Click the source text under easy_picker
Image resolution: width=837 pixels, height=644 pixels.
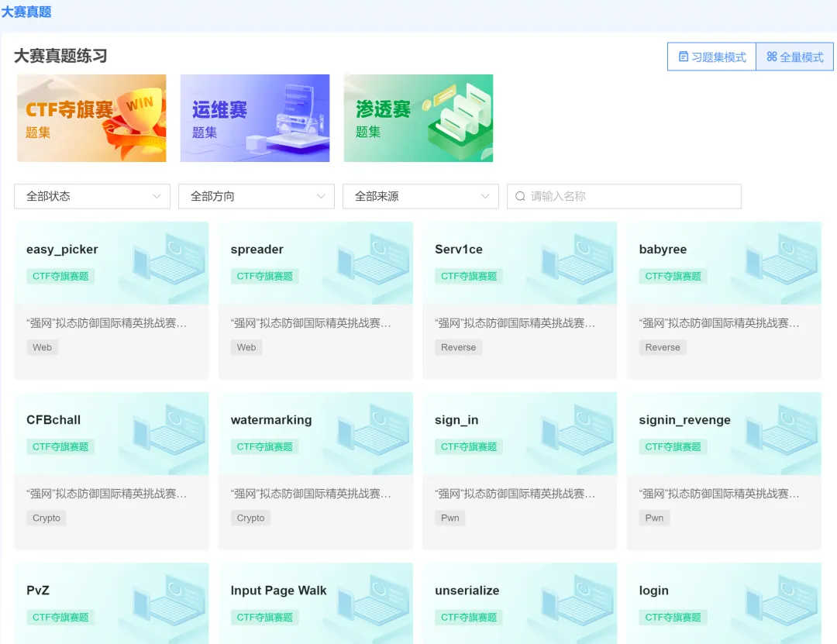click(107, 323)
